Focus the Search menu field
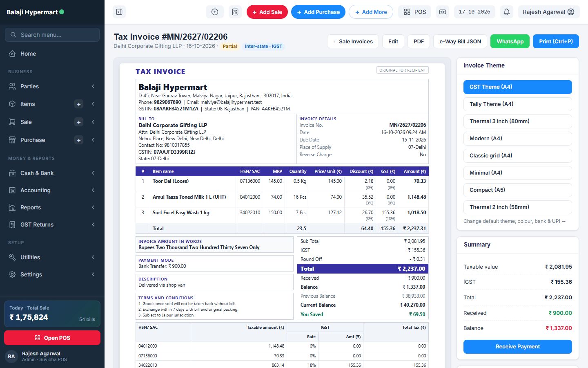The image size is (588, 368). (x=52, y=35)
